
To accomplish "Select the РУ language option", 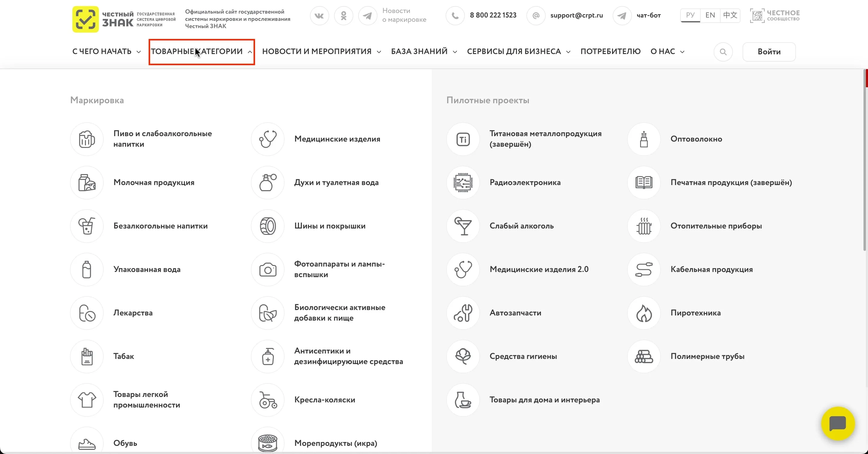I will pos(690,15).
